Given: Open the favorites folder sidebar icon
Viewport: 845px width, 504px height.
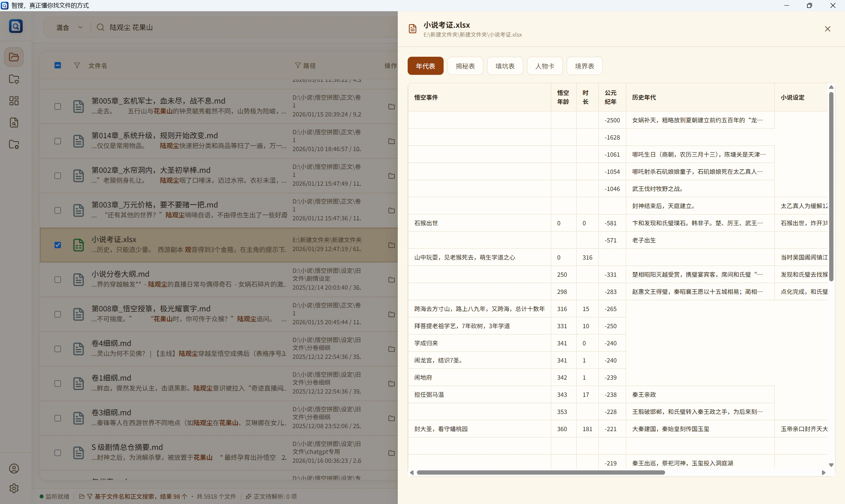Looking at the screenshot, I should (14, 79).
